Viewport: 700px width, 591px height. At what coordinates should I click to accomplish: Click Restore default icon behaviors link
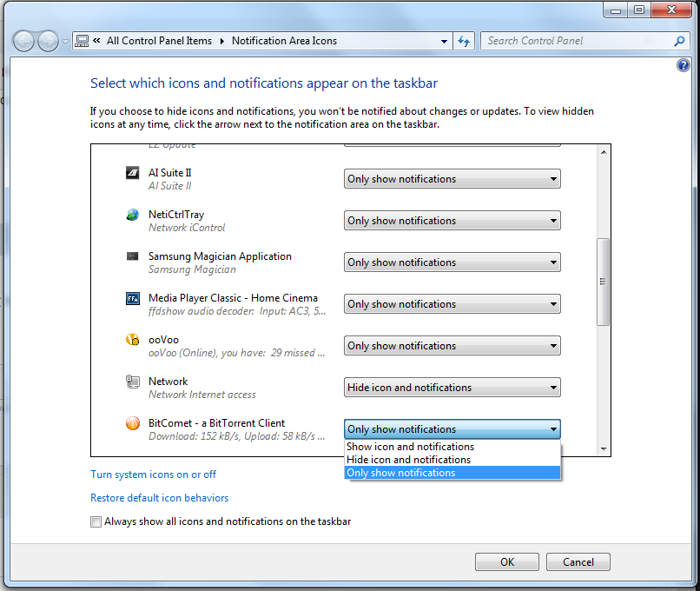pyautogui.click(x=160, y=498)
